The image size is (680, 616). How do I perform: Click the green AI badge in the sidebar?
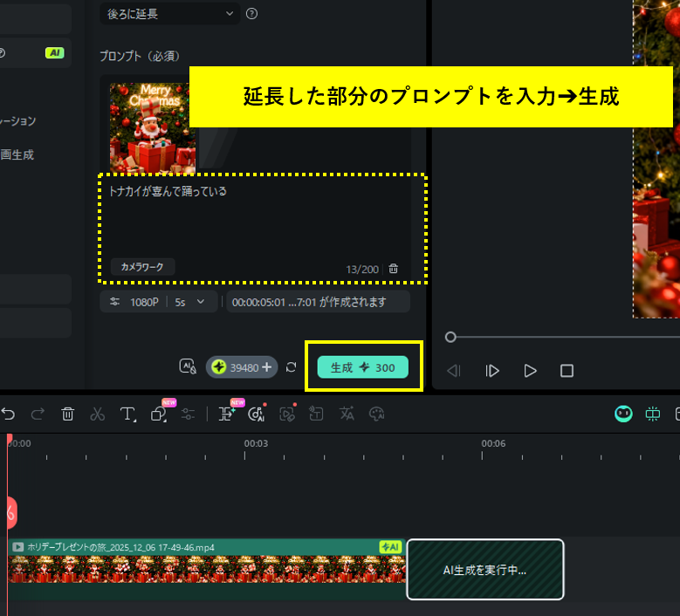[x=55, y=53]
